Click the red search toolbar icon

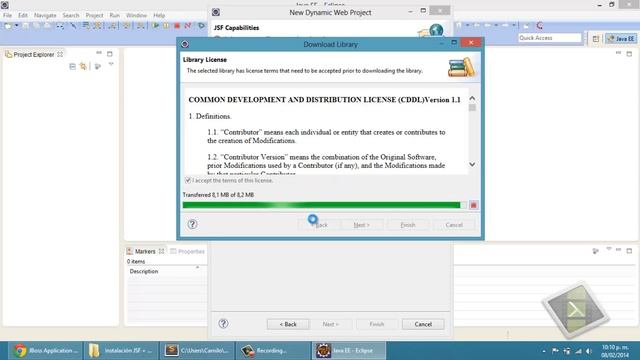540,26
